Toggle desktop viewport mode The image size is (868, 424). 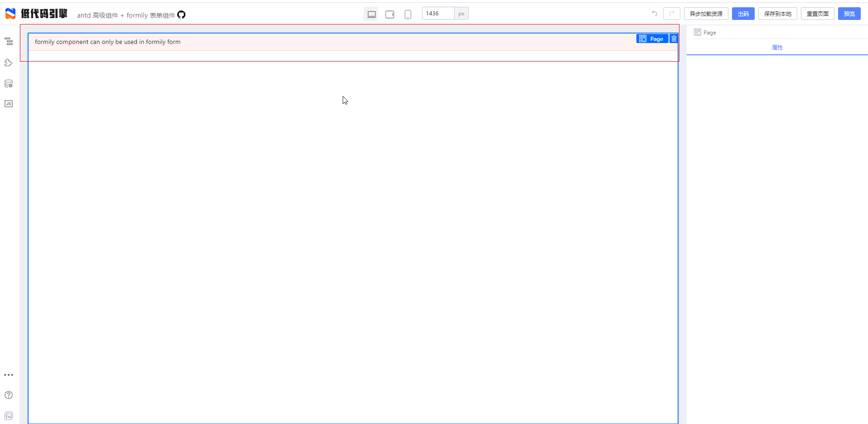point(371,14)
